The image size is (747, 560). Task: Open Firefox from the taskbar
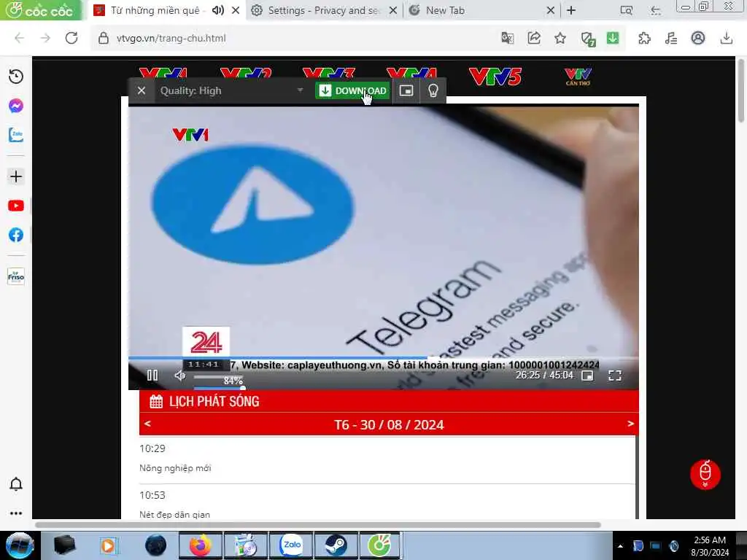click(201, 545)
